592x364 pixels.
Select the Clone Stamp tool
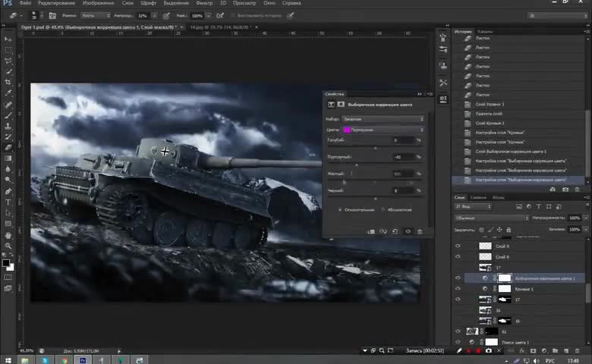click(8, 126)
